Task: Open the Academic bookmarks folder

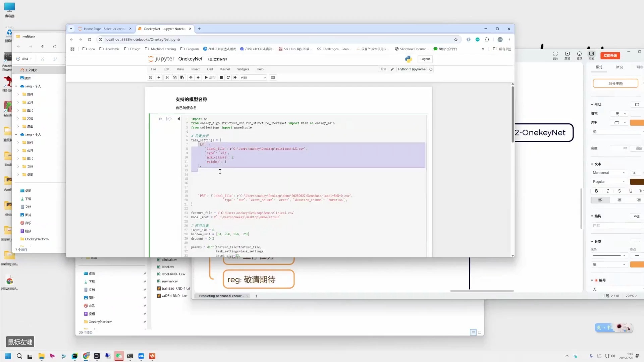Action: (x=109, y=49)
